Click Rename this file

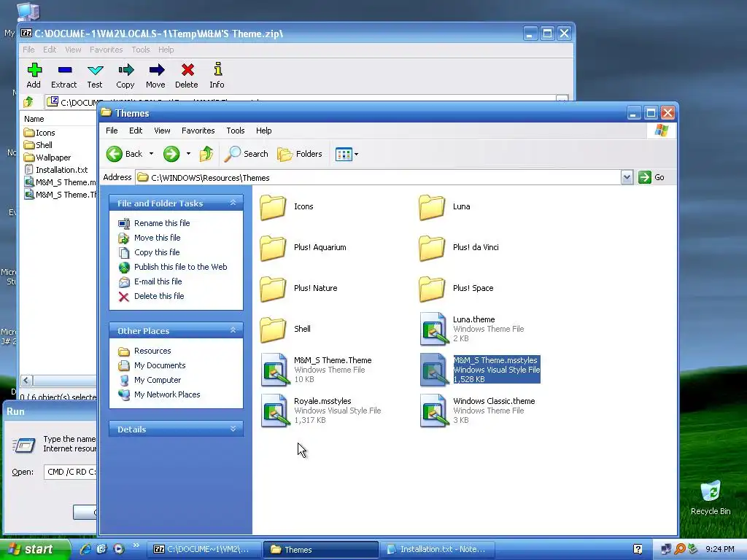(162, 223)
